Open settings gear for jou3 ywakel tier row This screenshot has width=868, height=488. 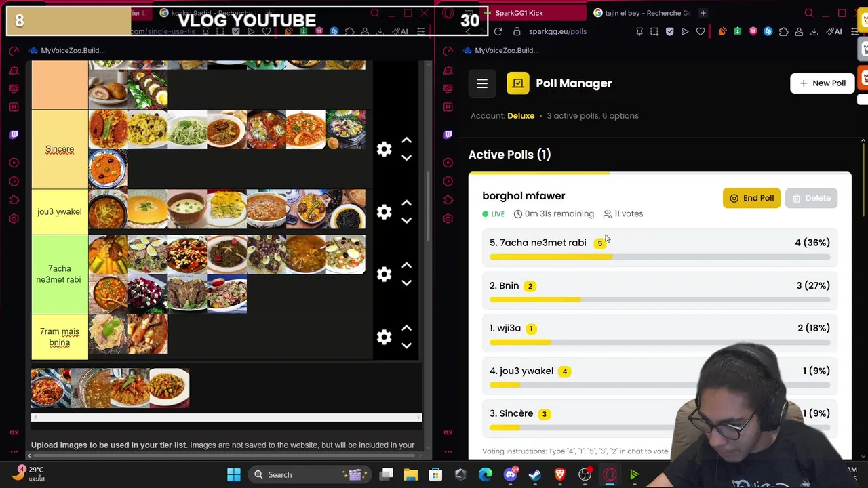tap(384, 212)
